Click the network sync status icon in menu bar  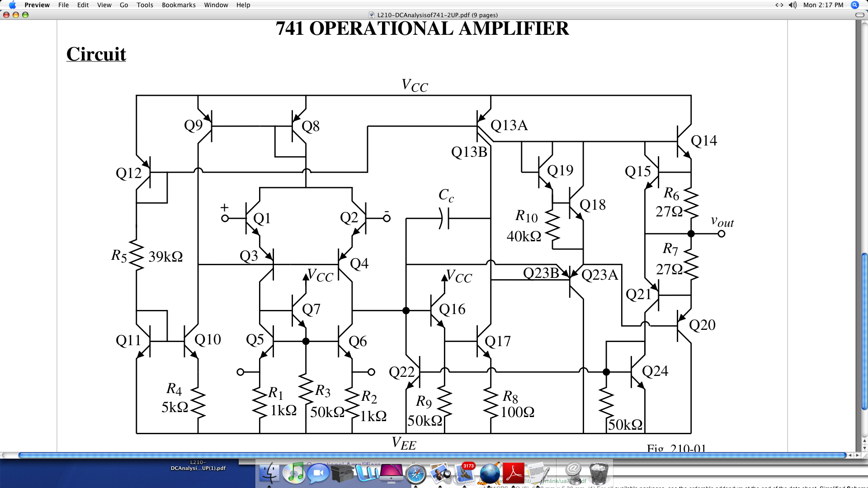pyautogui.click(x=779, y=5)
